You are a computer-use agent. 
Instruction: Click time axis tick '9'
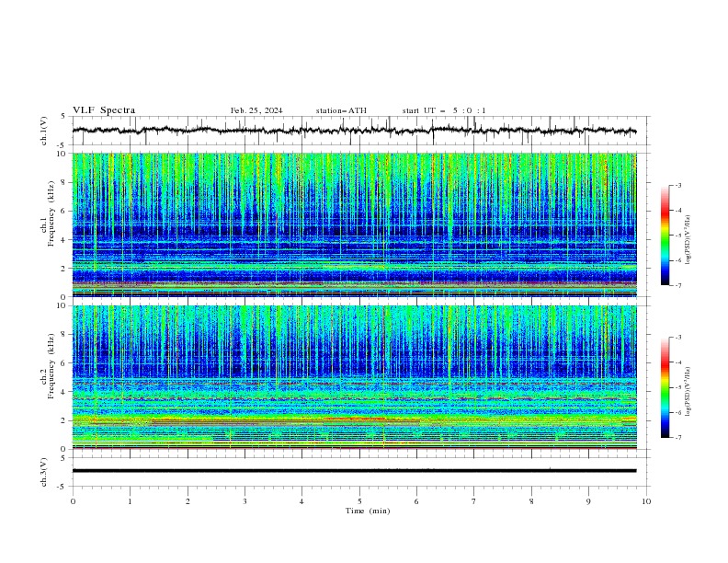588,501
